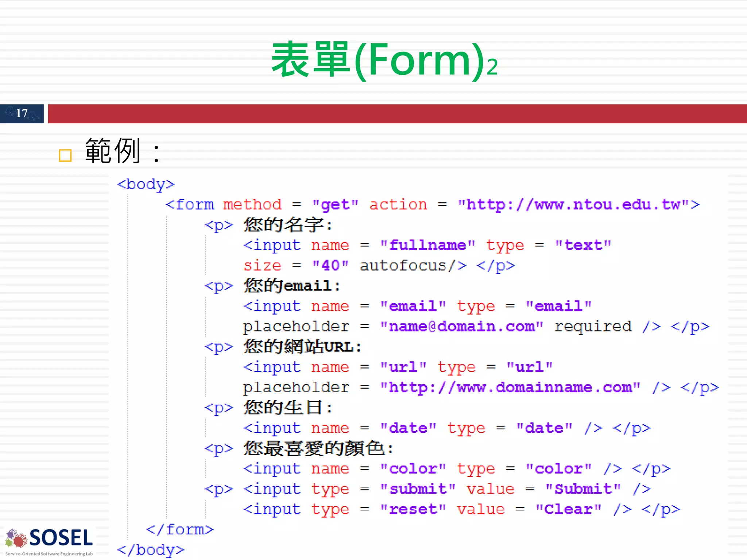The height and width of the screenshot is (560, 747).
Task: Click the required attribute
Action: coord(593,327)
